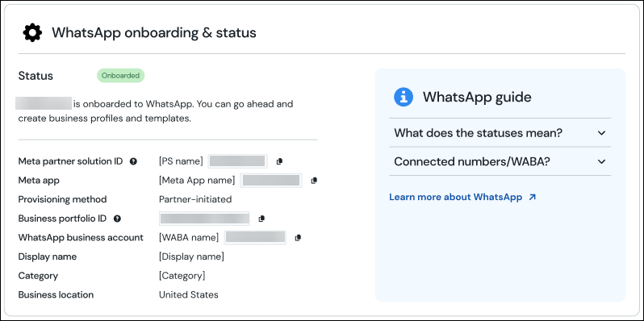Click the blue info icon in WhatsApp guide

point(404,97)
